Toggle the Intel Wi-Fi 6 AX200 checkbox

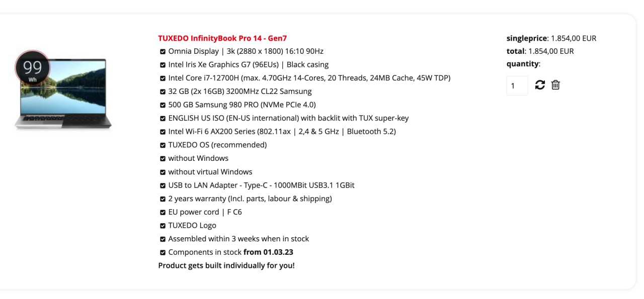(x=163, y=132)
